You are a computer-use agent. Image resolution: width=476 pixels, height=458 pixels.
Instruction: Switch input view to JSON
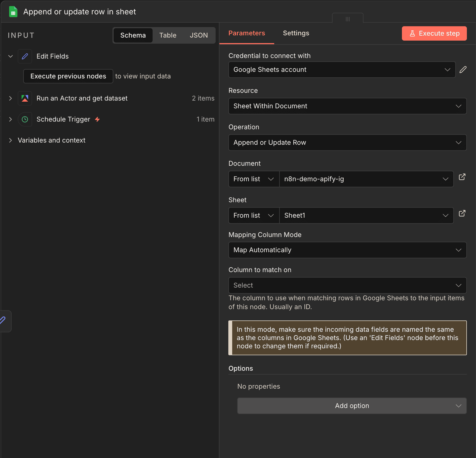point(199,35)
